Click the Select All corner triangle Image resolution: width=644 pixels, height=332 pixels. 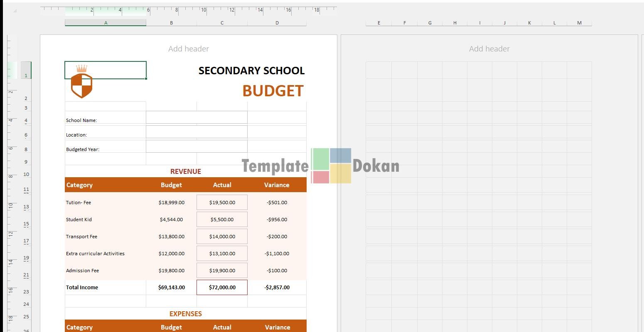15,11
